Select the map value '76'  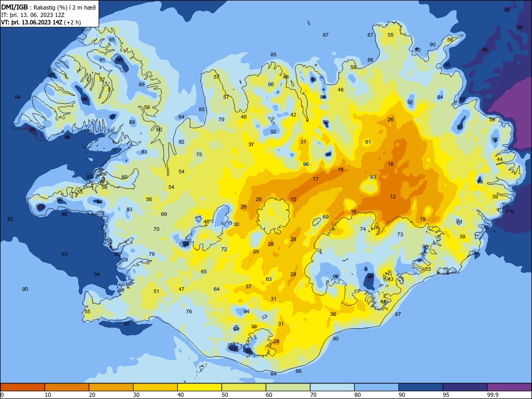click(189, 311)
